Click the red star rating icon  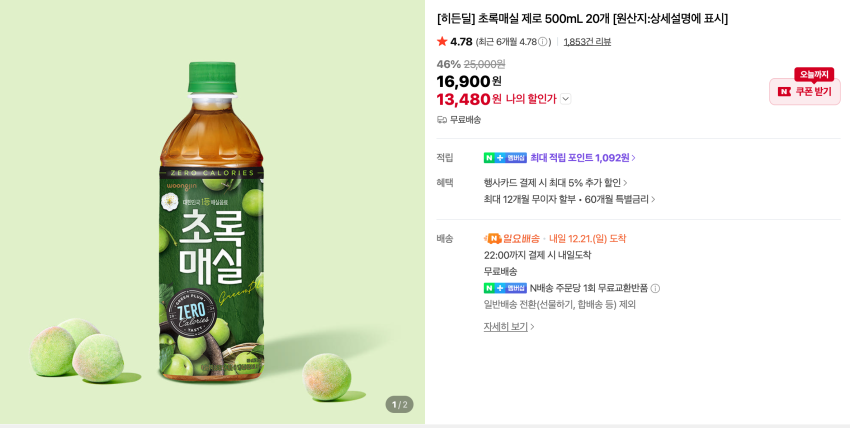tap(442, 42)
